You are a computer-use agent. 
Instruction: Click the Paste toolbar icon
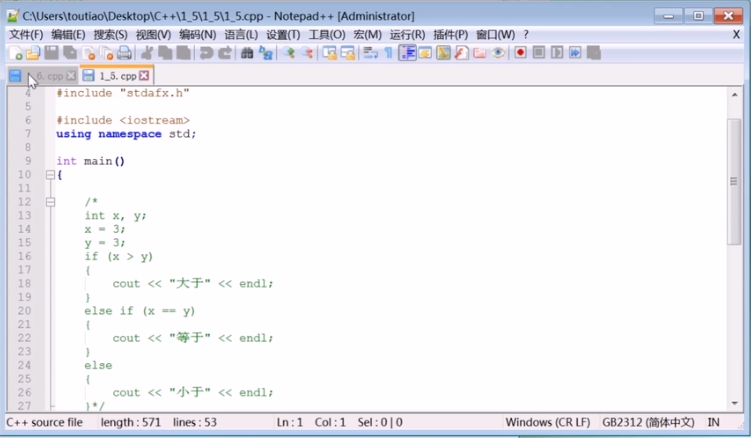coord(183,53)
